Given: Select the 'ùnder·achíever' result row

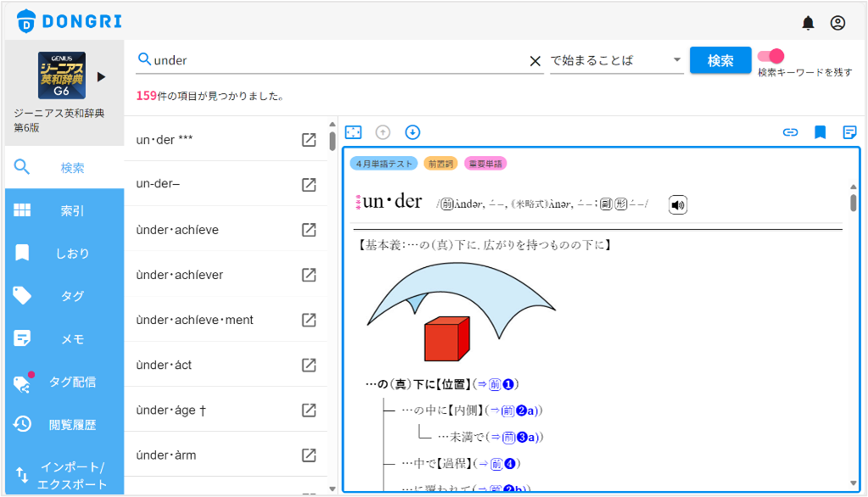Looking at the screenshot, I should point(226,275).
